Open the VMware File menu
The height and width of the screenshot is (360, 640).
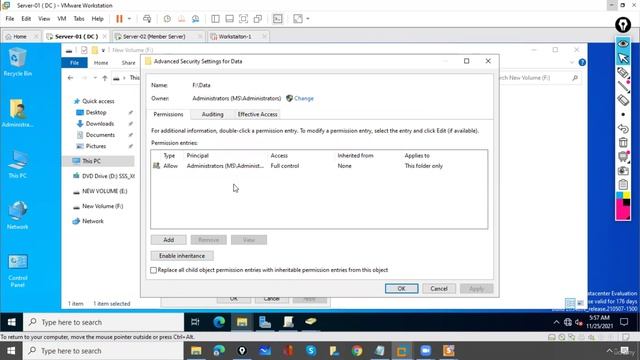click(x=10, y=19)
